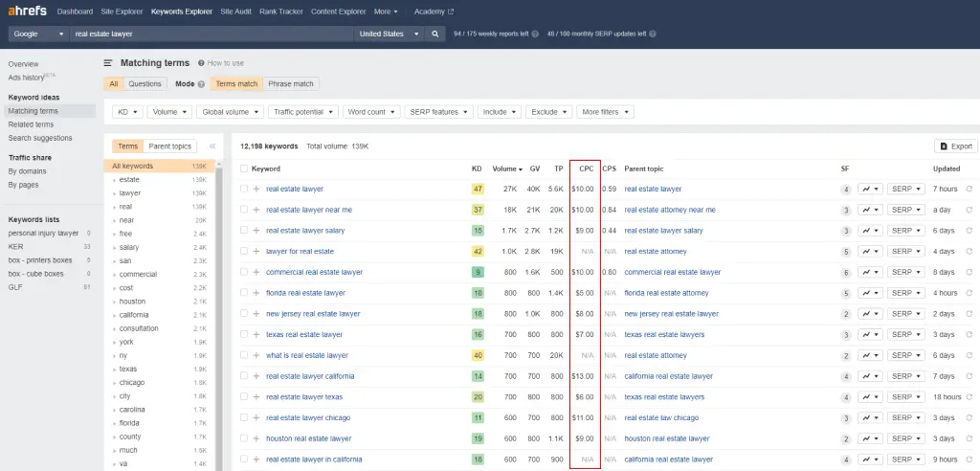Check the 'real estate lawyer in california' checkbox
Screen dimensions: 980x471
[244, 460]
